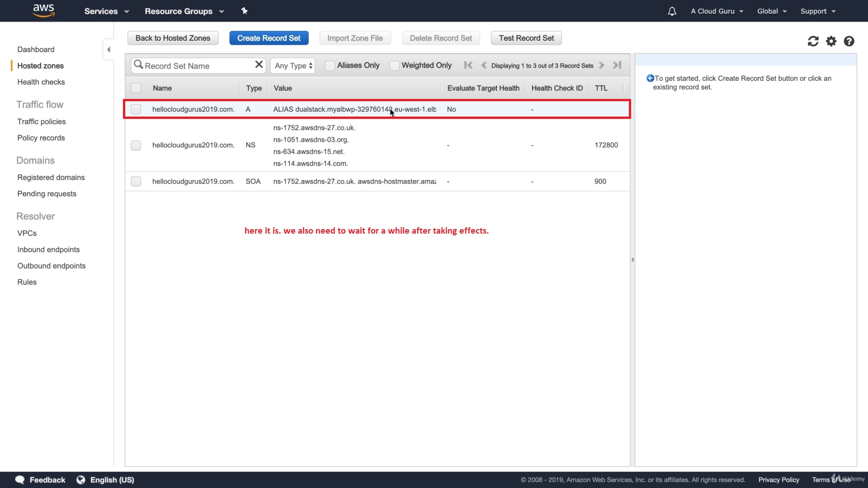Click the Create Record Set button

tap(269, 38)
